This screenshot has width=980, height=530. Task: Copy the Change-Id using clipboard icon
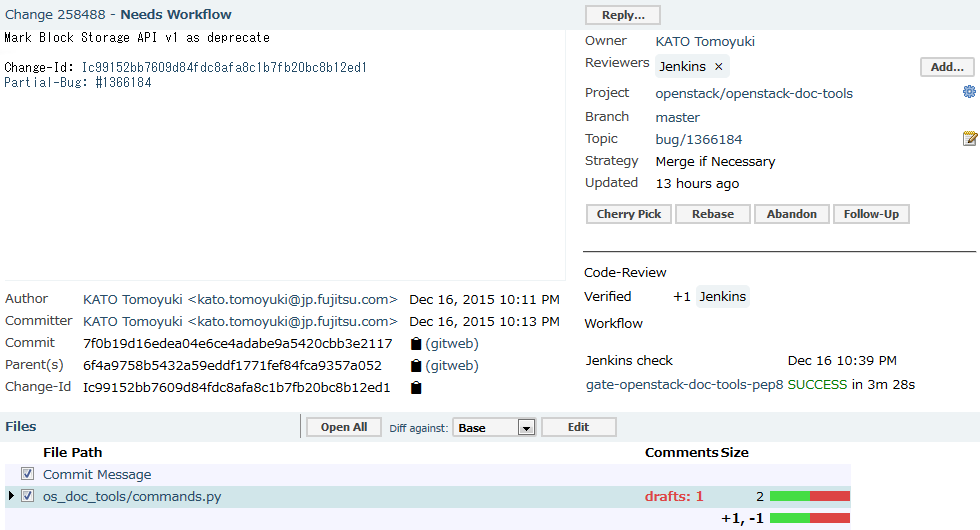(x=416, y=388)
